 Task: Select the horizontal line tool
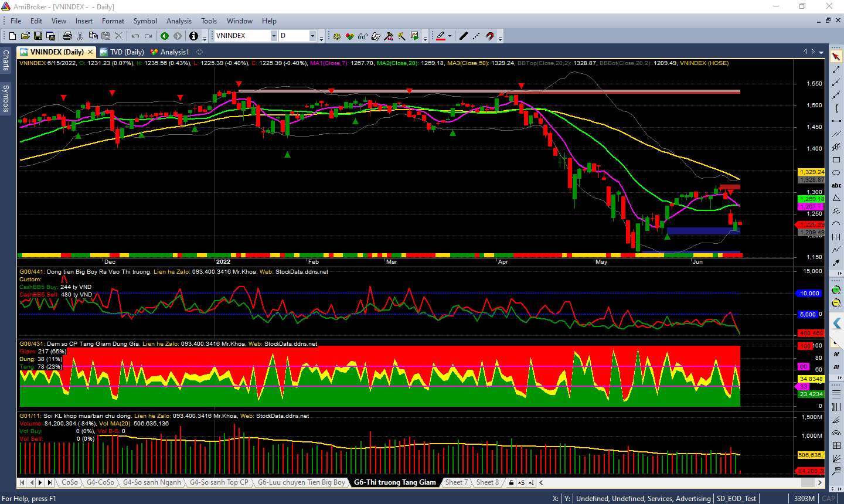point(836,121)
